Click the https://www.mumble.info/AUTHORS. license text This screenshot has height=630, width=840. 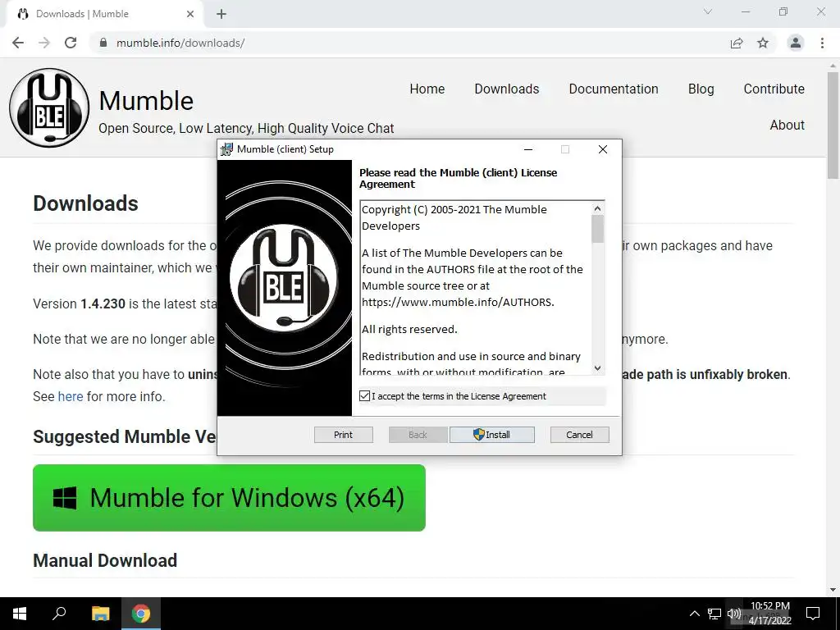point(458,302)
